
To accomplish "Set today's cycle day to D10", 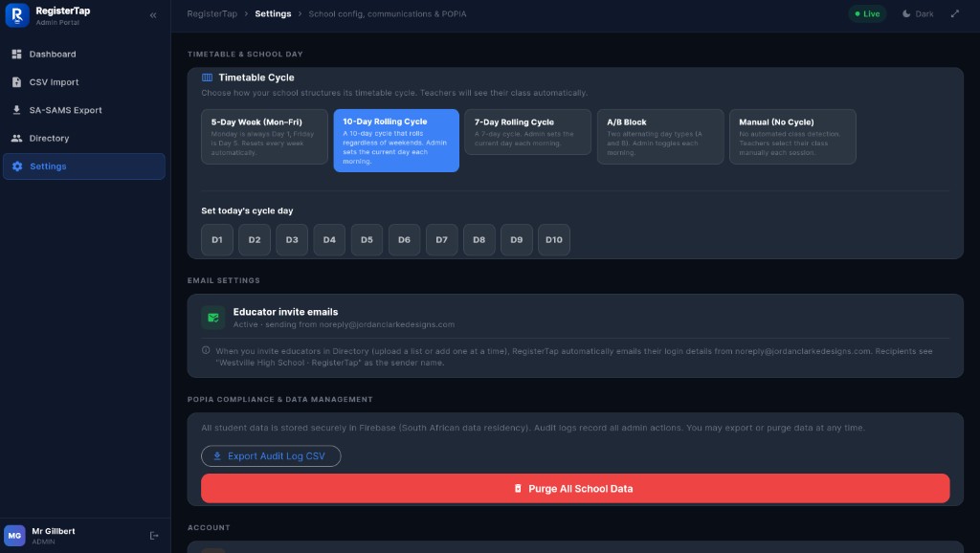I will [554, 240].
